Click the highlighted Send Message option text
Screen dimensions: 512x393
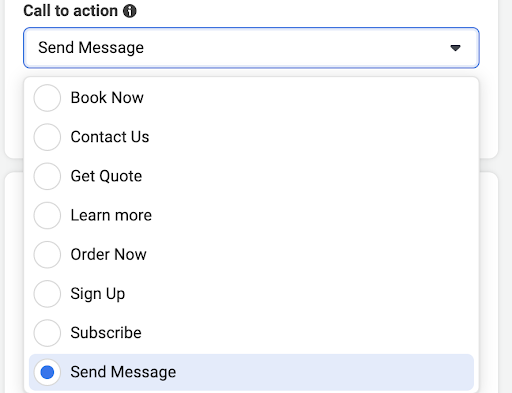(x=123, y=372)
